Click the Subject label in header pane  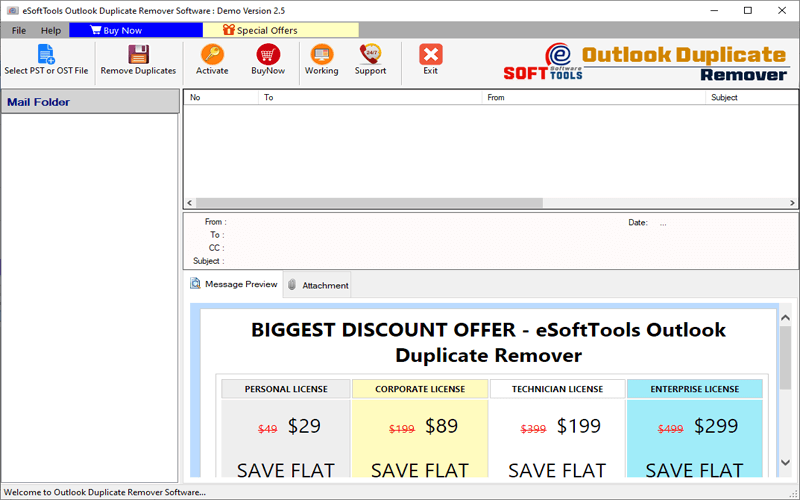208,261
